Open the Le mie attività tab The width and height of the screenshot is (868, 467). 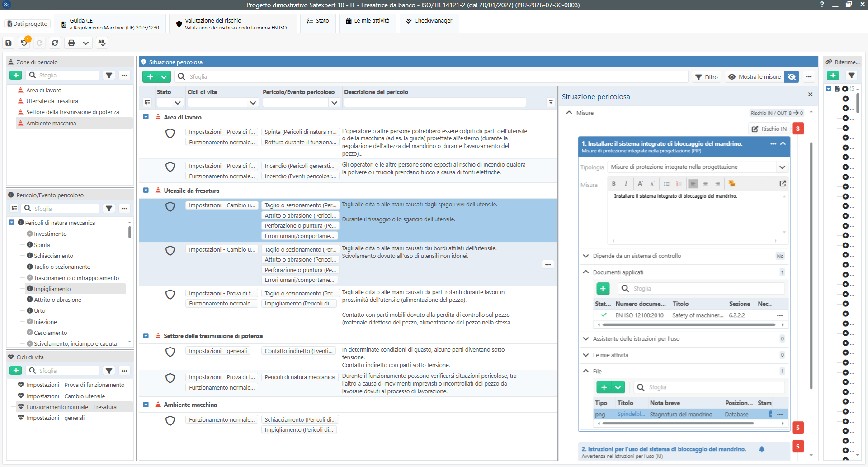[x=368, y=21]
